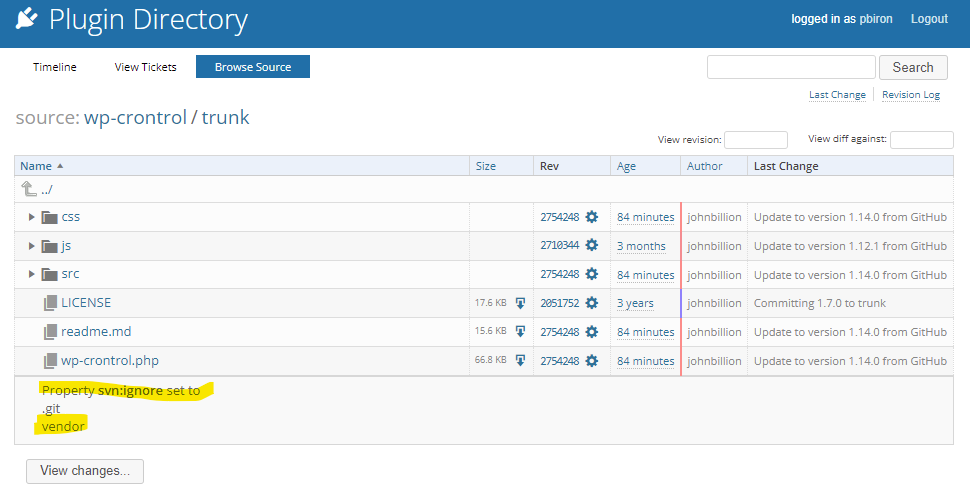The width and height of the screenshot is (970, 492).
Task: Click the Logout link
Action: (929, 19)
